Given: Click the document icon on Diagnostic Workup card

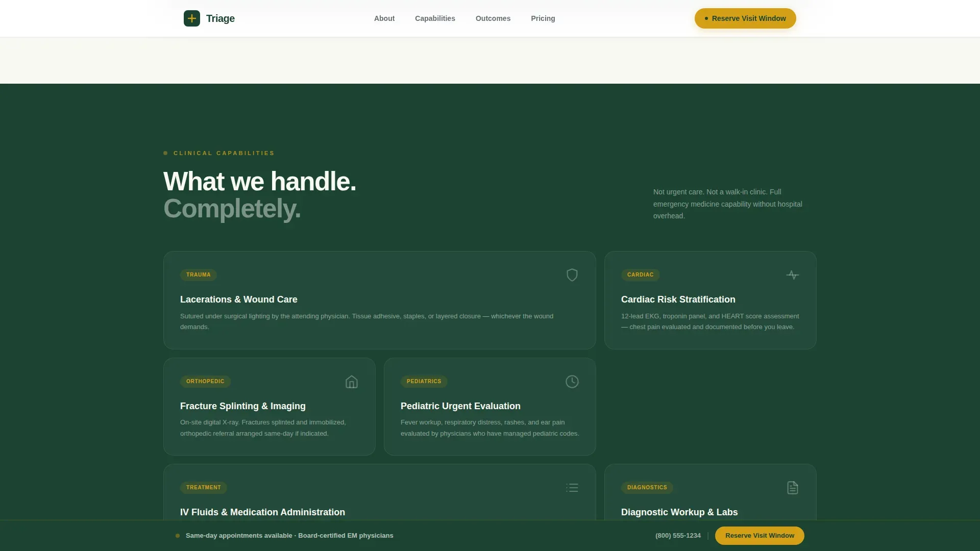Looking at the screenshot, I should point(793,488).
